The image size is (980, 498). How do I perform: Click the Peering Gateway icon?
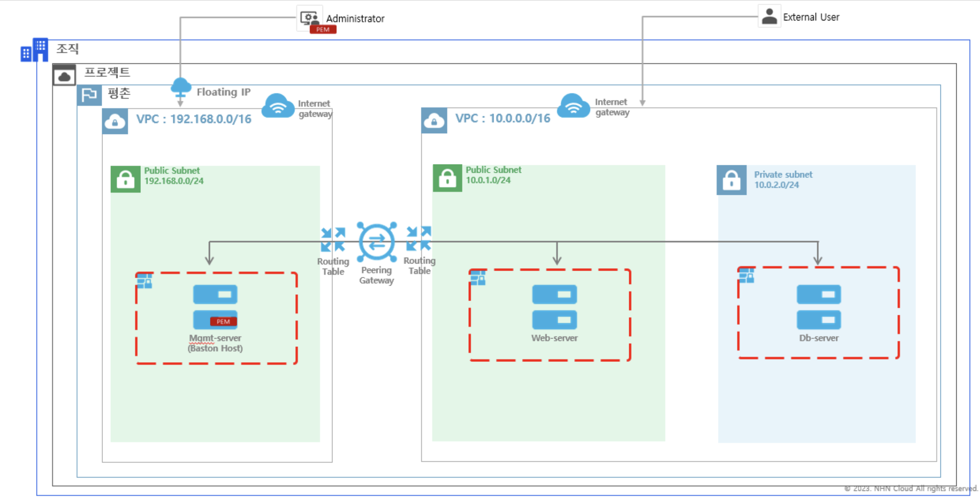point(376,242)
